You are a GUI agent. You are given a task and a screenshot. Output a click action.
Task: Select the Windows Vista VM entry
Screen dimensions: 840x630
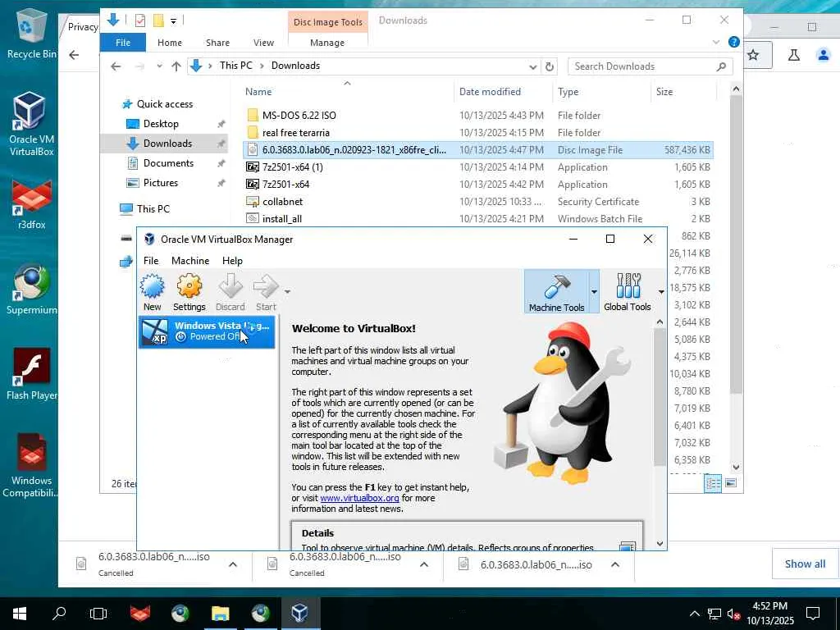click(207, 331)
